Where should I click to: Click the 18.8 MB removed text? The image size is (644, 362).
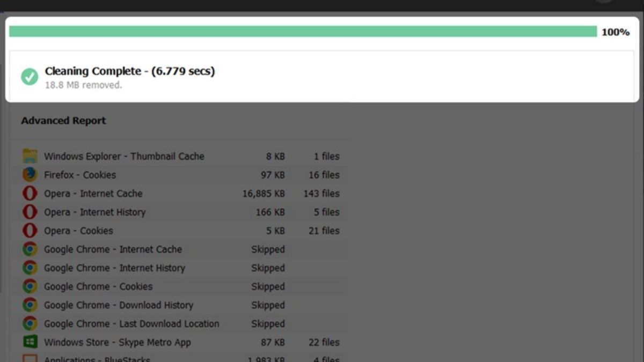coord(83,85)
